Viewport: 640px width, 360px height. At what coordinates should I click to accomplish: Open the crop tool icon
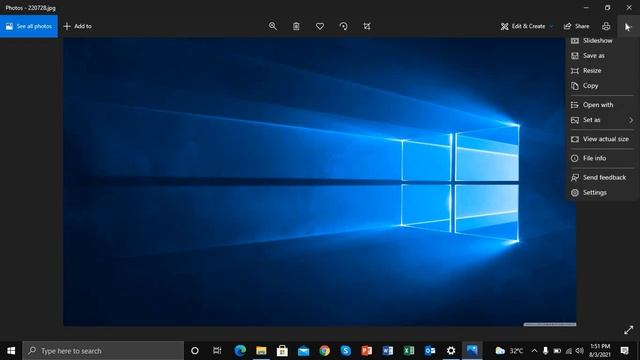pos(367,26)
